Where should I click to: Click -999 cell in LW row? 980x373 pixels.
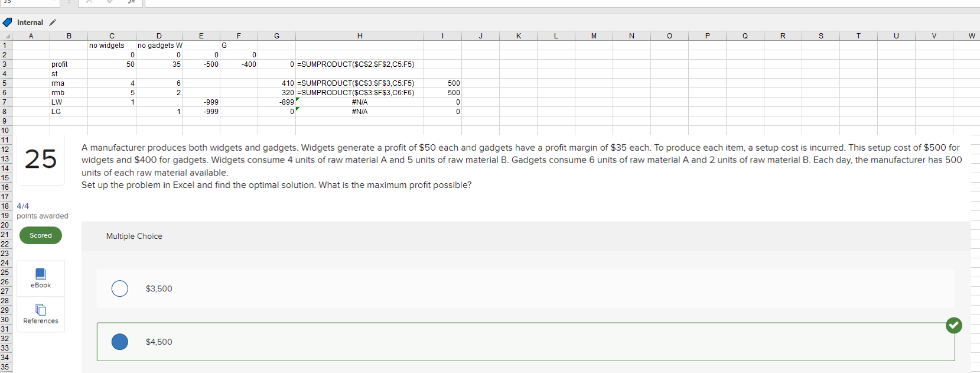click(201, 102)
